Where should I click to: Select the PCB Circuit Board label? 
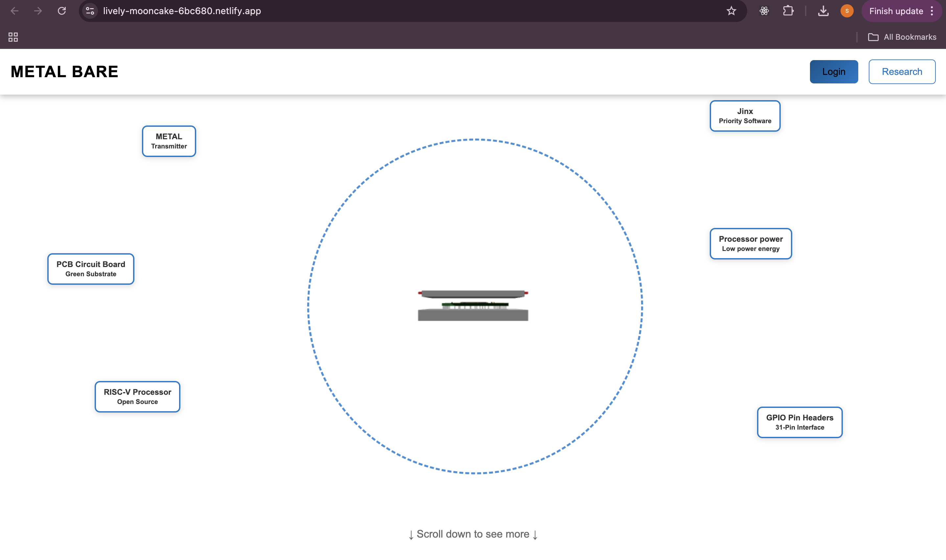click(91, 269)
